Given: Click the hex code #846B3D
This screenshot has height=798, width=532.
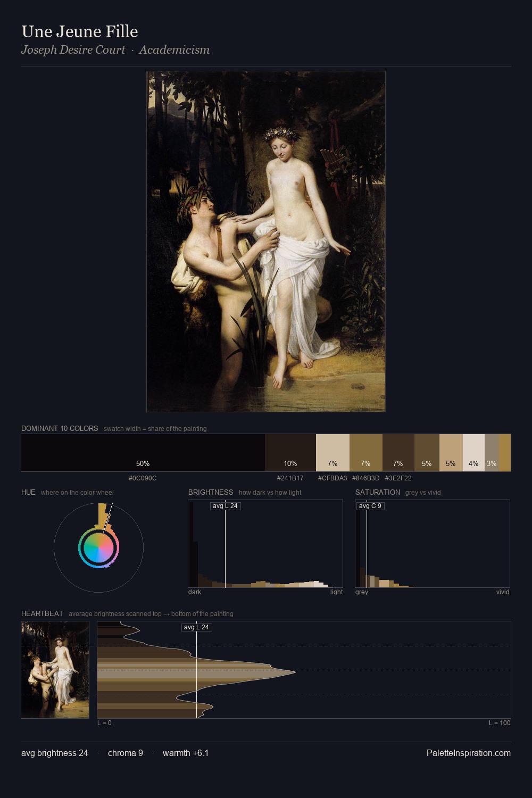Looking at the screenshot, I should [366, 478].
